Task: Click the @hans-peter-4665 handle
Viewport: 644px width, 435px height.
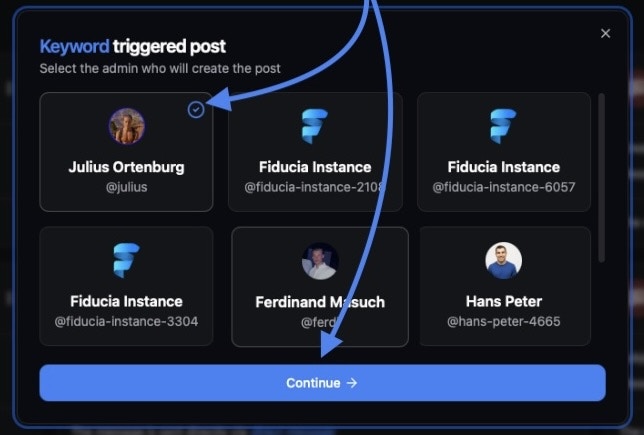Action: click(504, 321)
